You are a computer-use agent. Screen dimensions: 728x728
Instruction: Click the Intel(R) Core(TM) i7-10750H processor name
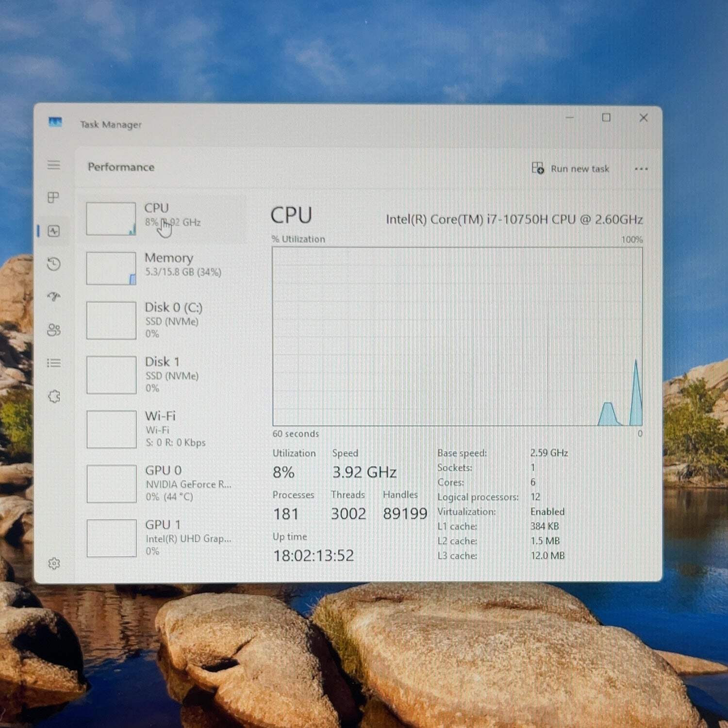click(x=514, y=219)
